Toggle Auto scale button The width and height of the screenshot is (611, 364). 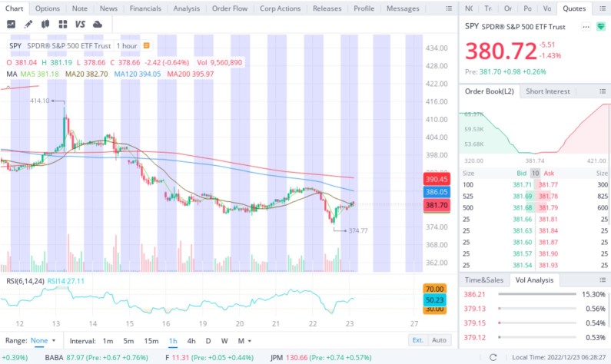tap(439, 340)
